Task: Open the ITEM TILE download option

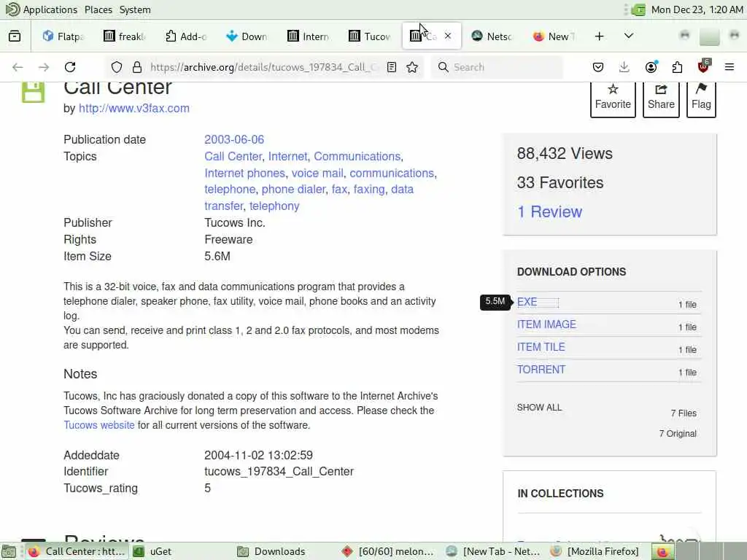Action: pos(541,347)
